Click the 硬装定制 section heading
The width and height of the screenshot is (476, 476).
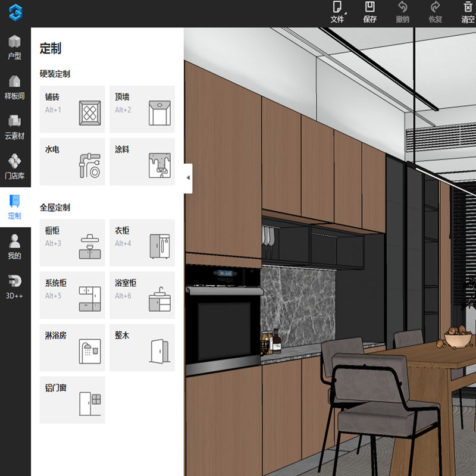(x=55, y=74)
